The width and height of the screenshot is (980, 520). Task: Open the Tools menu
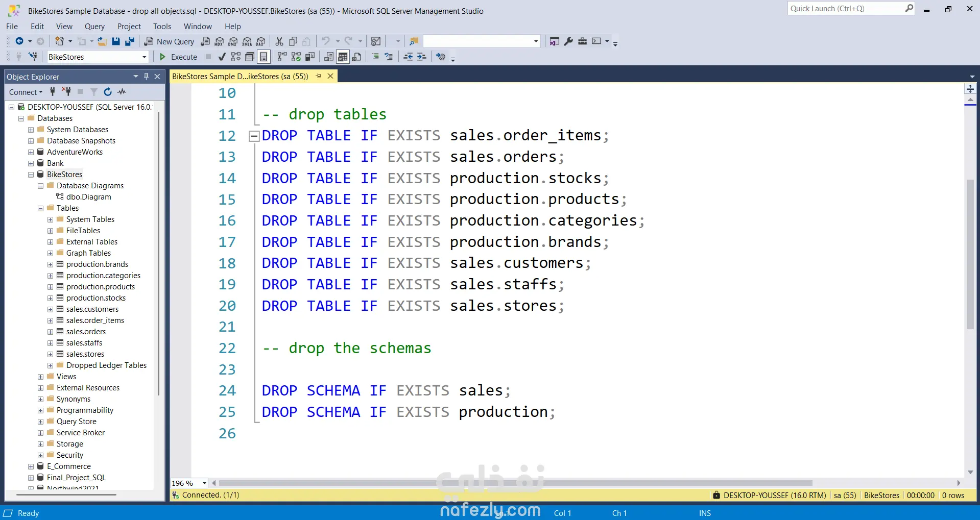click(162, 27)
